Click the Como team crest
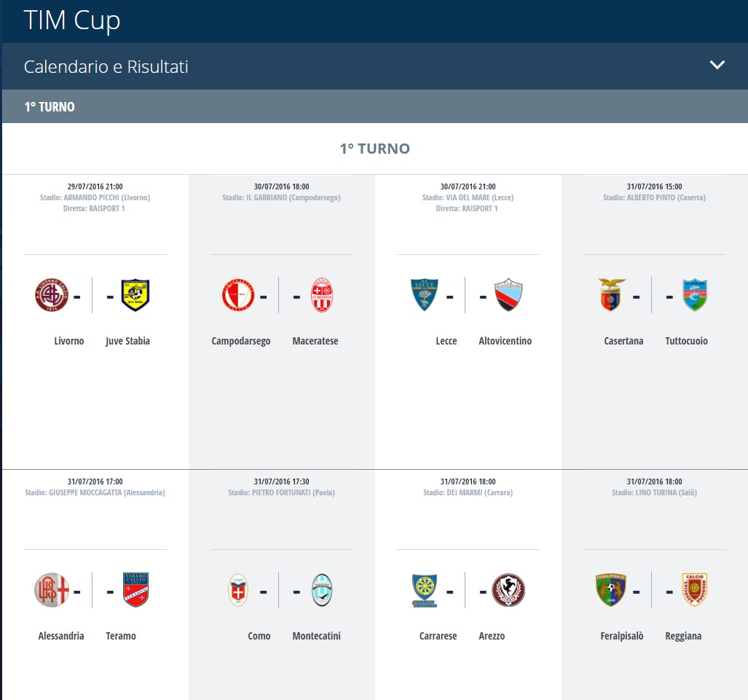748x700 pixels. pos(238,590)
